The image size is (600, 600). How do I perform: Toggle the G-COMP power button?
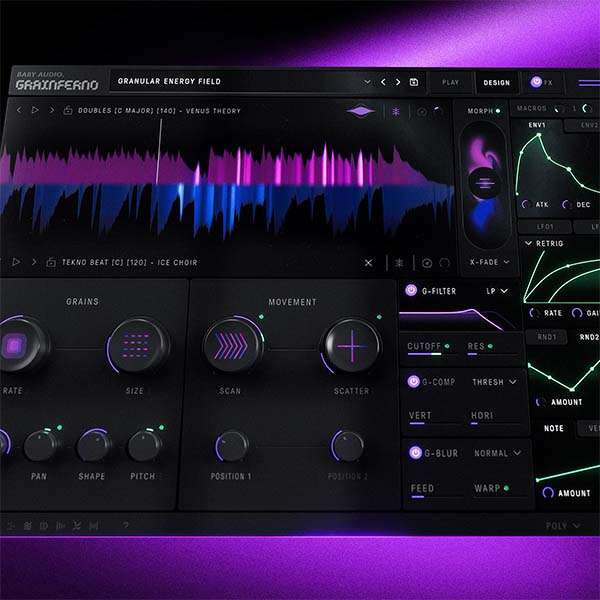click(414, 382)
